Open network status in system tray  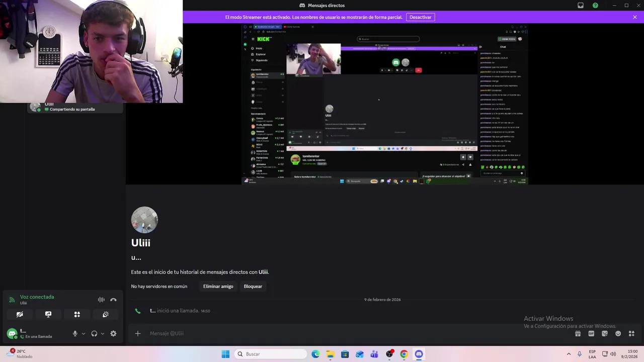tap(605, 354)
